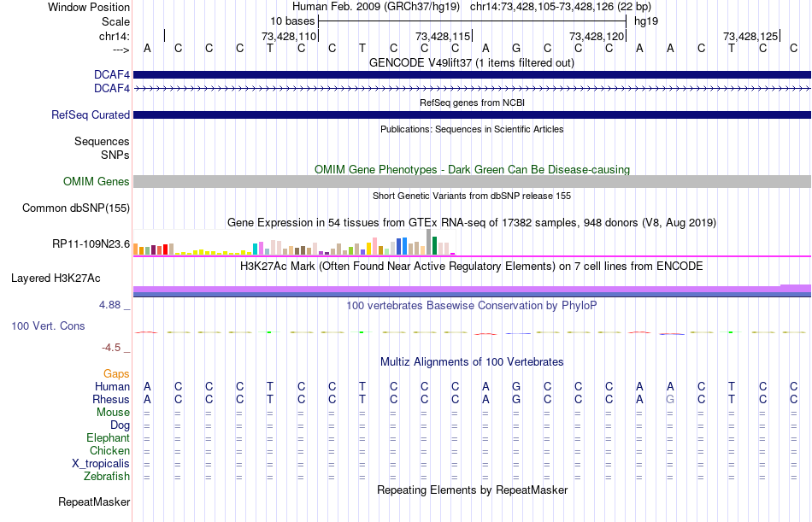The width and height of the screenshot is (812, 522).
Task: Click the GTEx tissue expression bar chart
Action: click(x=294, y=243)
